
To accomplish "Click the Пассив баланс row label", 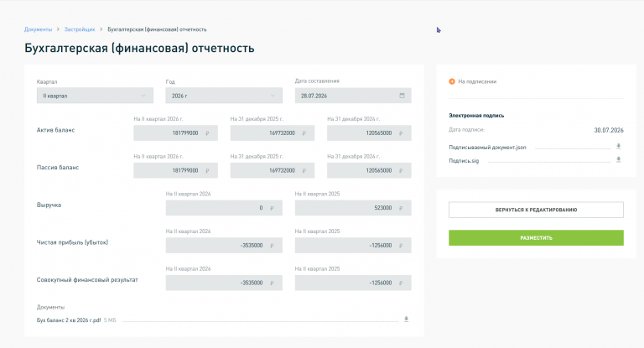I will (x=58, y=167).
